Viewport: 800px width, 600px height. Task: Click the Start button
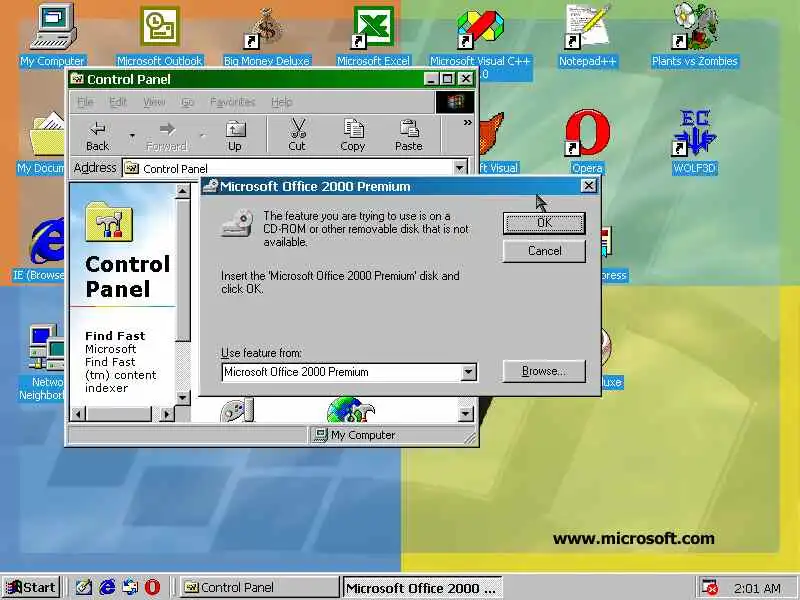click(31, 587)
